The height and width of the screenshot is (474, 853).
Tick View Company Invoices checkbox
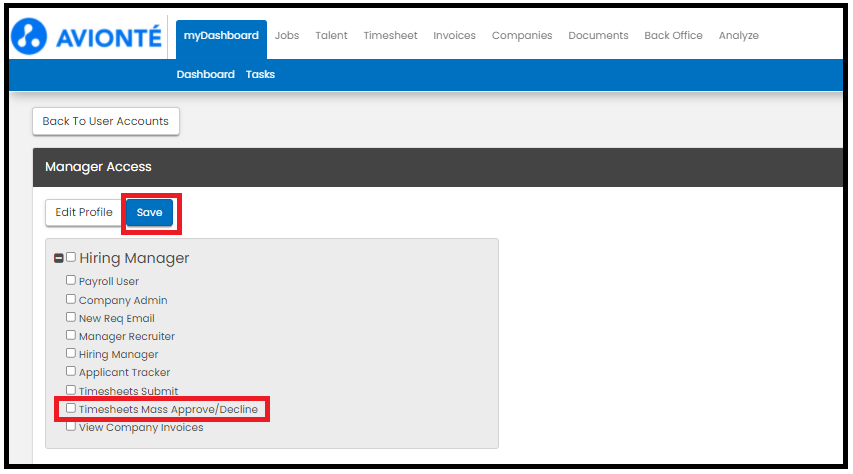pyautogui.click(x=71, y=426)
